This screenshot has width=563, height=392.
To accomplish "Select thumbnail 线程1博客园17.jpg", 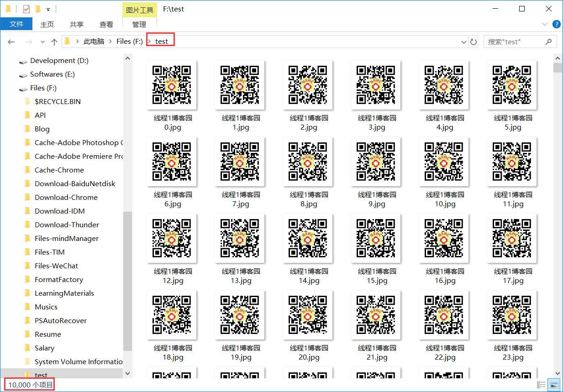I will click(512, 238).
